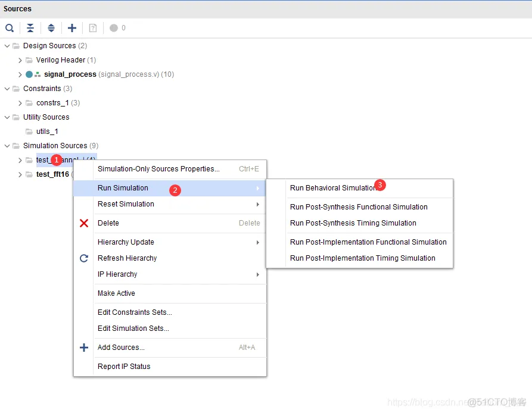532x413 pixels.
Task: Click the question mark file icon in the toolbar
Action: [92, 28]
